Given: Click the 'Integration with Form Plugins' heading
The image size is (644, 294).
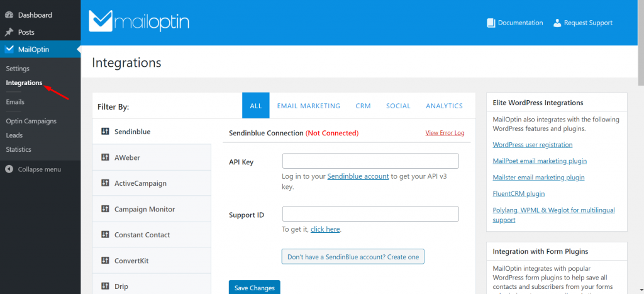Looking at the screenshot, I should point(540,251).
